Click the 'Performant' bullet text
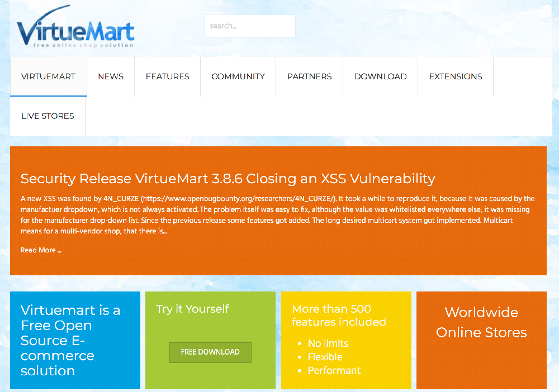 (x=334, y=370)
